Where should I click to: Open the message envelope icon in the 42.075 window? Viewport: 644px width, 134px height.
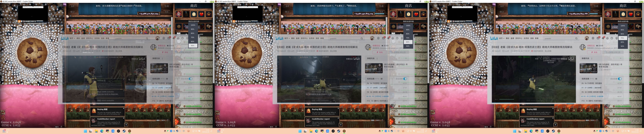598,38
